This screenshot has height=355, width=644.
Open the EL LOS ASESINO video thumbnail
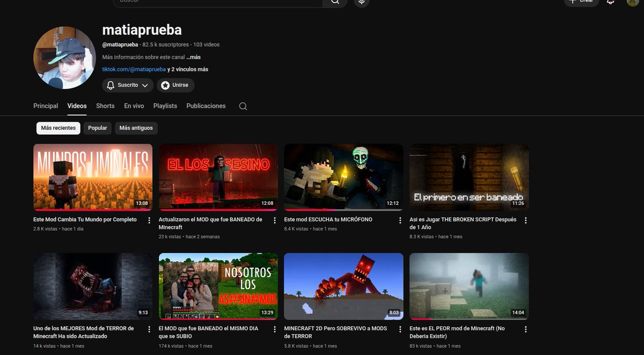point(218,177)
